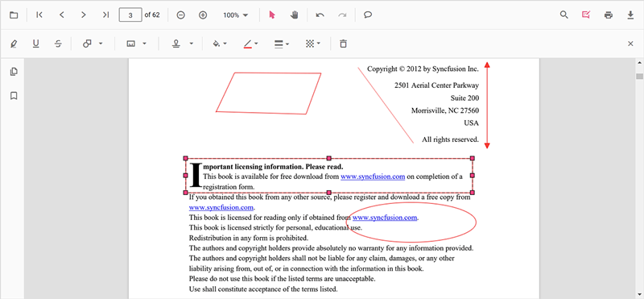Redo the last undone action
Screen dimensions: 644x299
coord(342,15)
